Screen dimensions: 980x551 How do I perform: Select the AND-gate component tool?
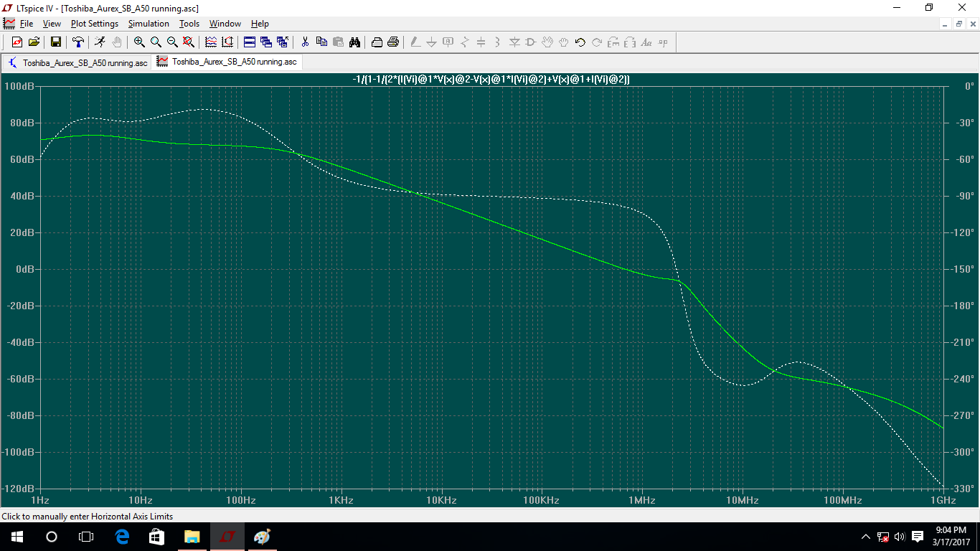pyautogui.click(x=531, y=42)
